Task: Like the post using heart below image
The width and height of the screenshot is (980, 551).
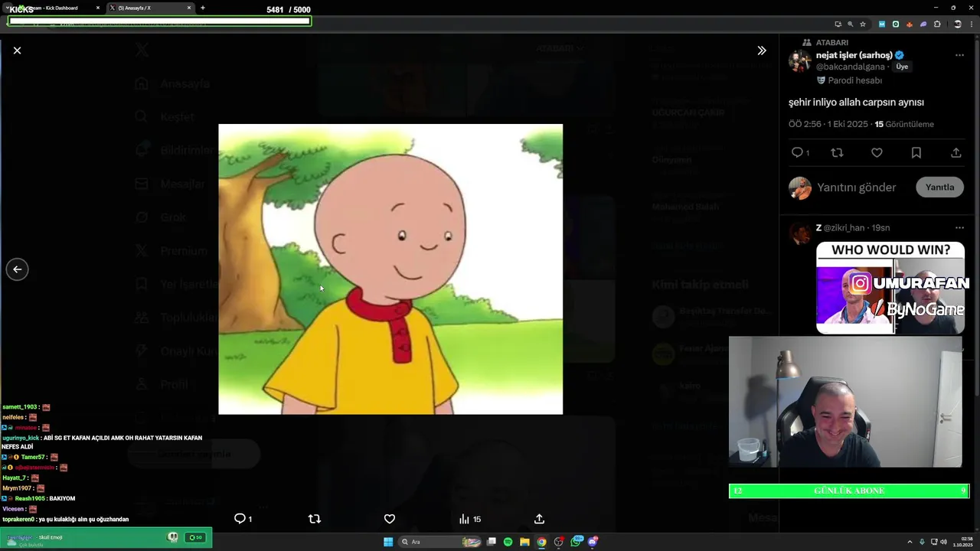Action: [x=390, y=519]
